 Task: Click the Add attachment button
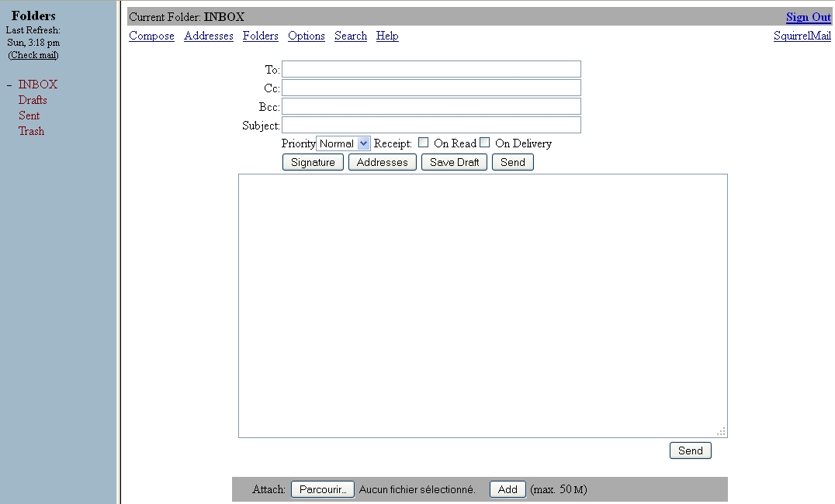(x=508, y=489)
